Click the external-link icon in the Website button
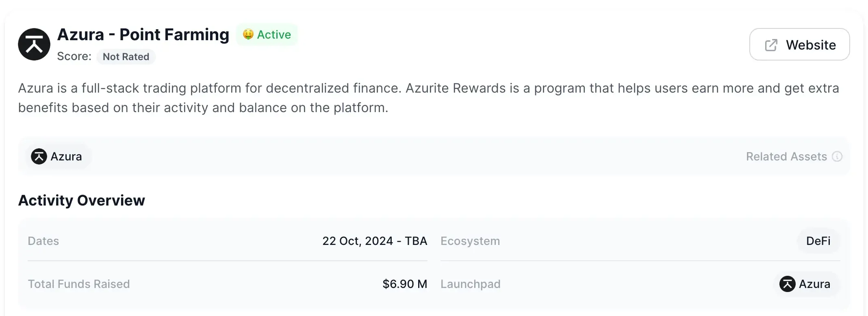 (771, 45)
